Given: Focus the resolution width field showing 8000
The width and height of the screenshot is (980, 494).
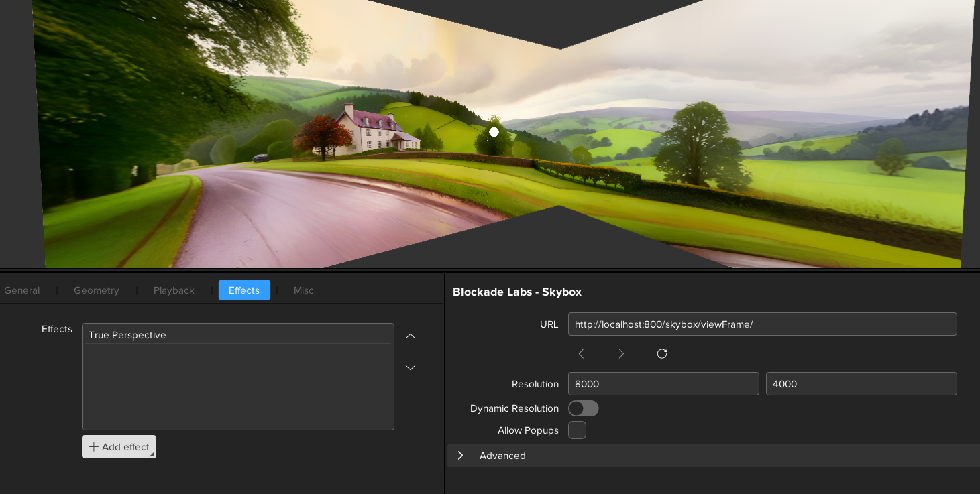Looking at the screenshot, I should (663, 384).
